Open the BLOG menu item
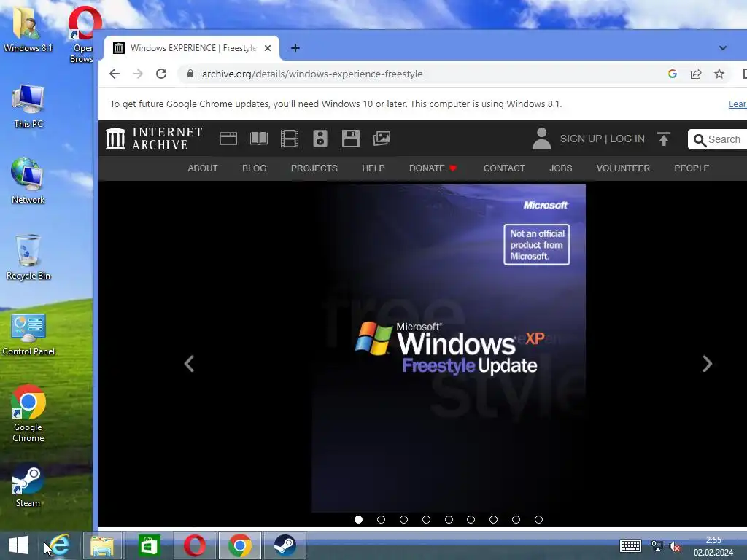This screenshot has height=560, width=747. [x=254, y=168]
